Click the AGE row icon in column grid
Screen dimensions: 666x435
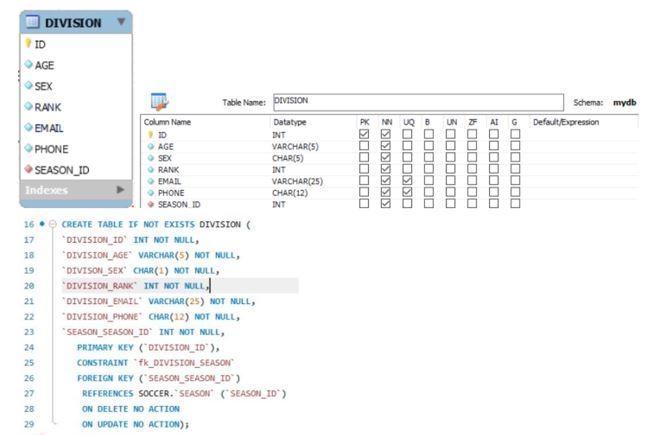150,146
